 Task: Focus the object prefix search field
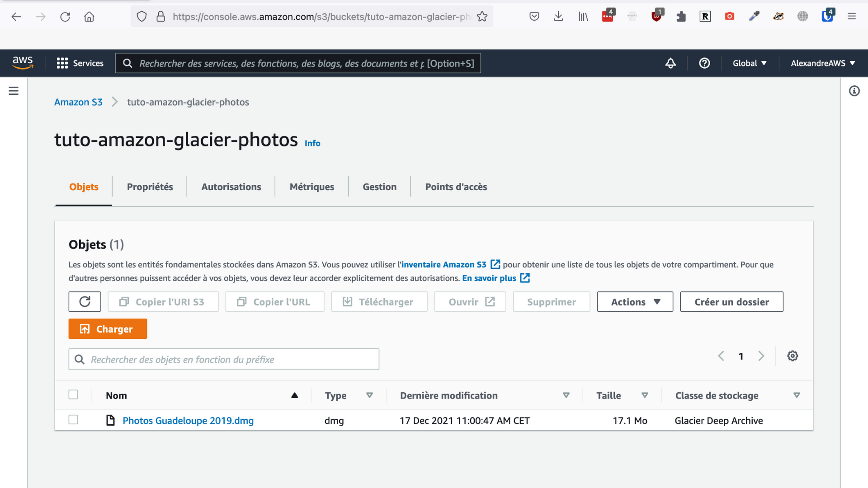pos(224,360)
